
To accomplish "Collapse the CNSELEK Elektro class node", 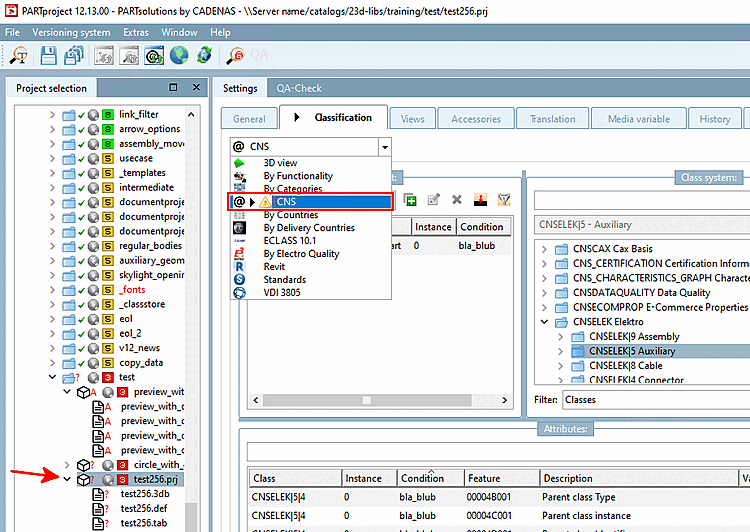I will pyautogui.click(x=544, y=322).
